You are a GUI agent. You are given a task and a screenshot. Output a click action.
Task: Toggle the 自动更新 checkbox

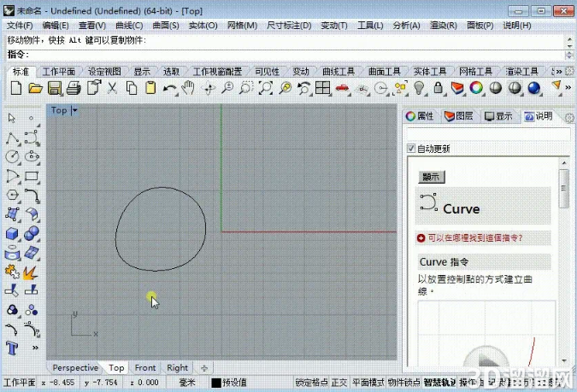pos(411,149)
